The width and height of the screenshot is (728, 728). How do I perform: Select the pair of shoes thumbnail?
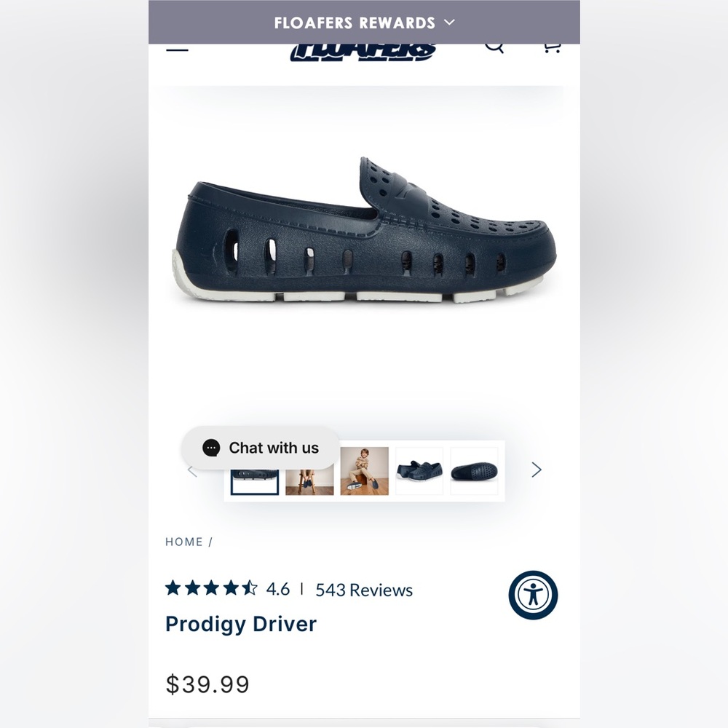click(x=419, y=471)
